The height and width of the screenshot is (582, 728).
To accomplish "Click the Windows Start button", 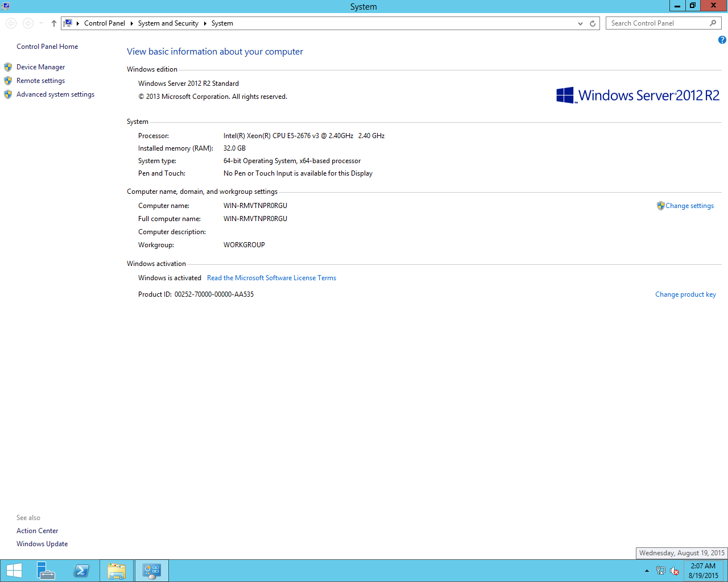I will [14, 571].
